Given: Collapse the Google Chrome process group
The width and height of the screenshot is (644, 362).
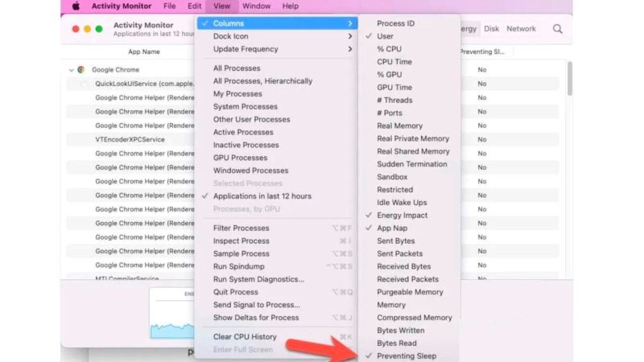Looking at the screenshot, I should click(x=72, y=70).
